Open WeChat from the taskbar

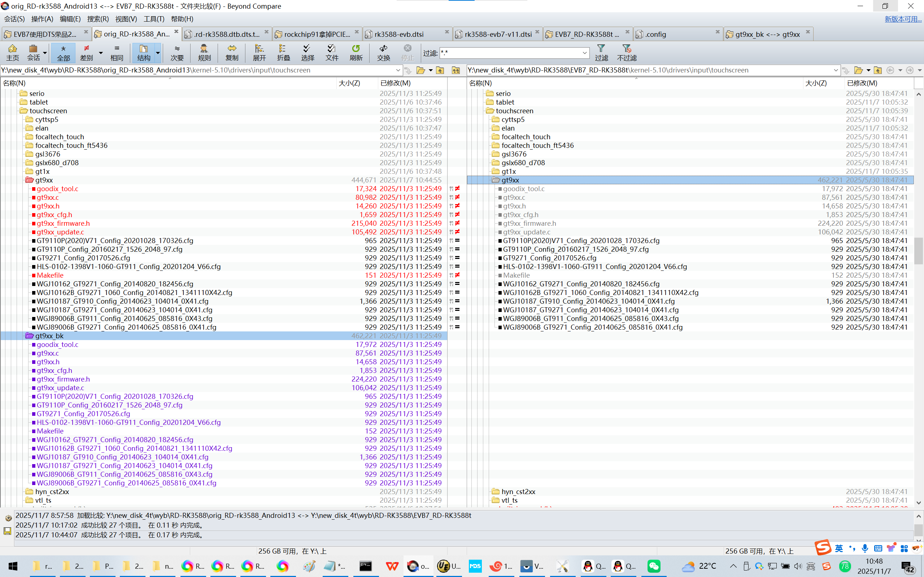654,566
